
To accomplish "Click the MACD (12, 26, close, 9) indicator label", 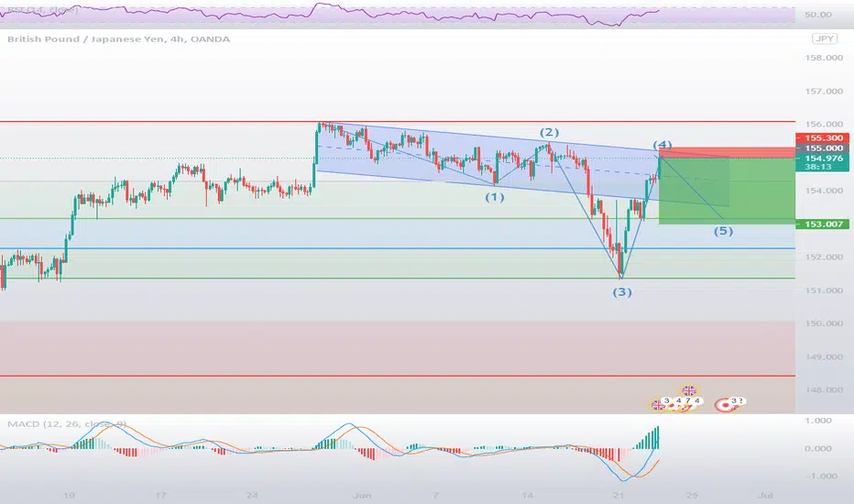I will [67, 424].
